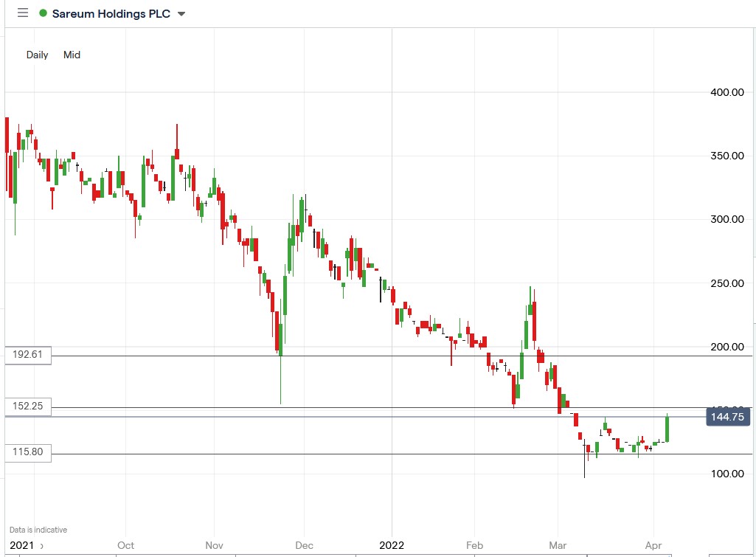Open the Sareum Holdings PLC instrument dropdown

click(x=180, y=13)
